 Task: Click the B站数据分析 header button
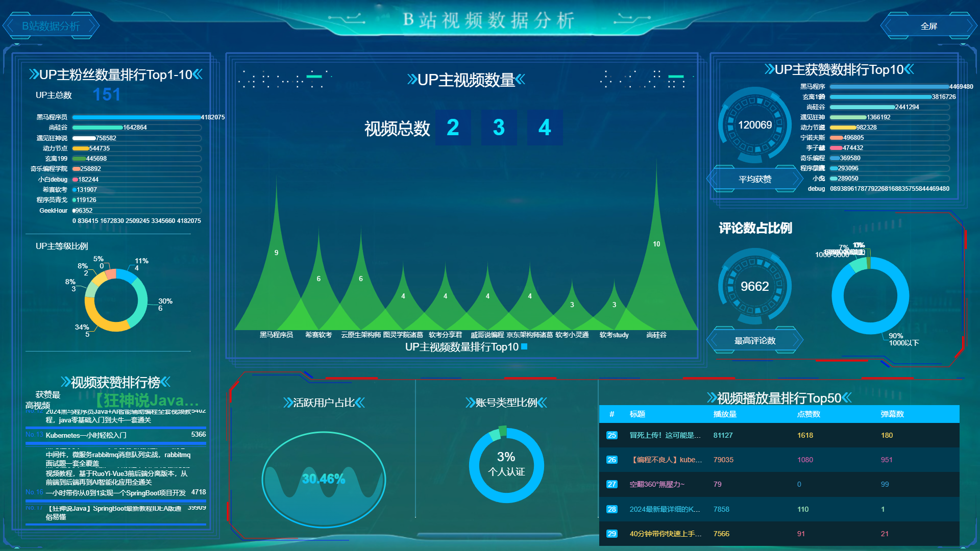[51, 26]
